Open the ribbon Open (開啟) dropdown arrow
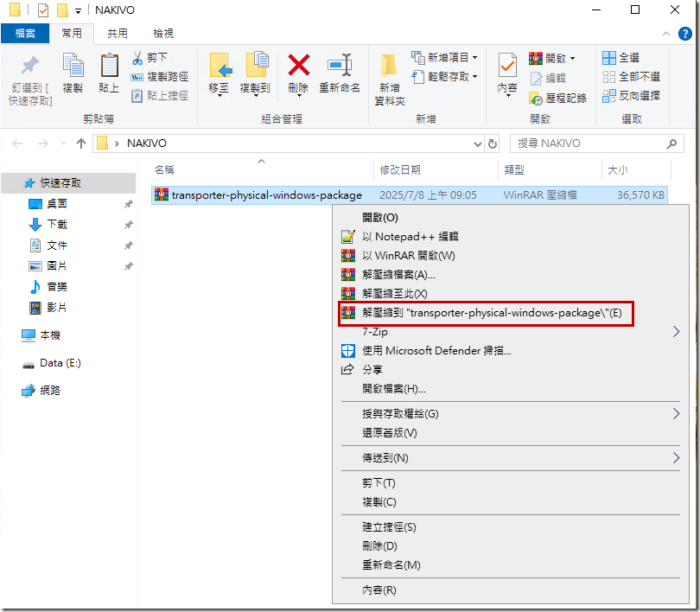700x612 pixels. tap(572, 59)
